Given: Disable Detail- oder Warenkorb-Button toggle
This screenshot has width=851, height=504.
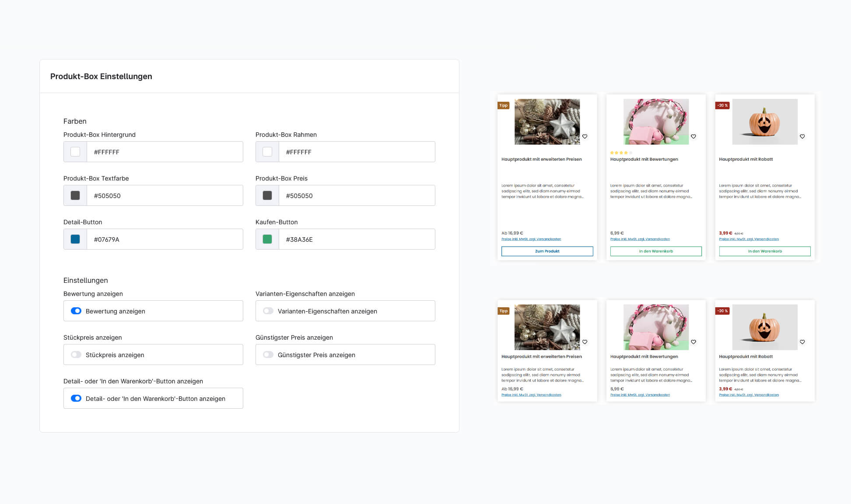Looking at the screenshot, I should click(x=76, y=398).
